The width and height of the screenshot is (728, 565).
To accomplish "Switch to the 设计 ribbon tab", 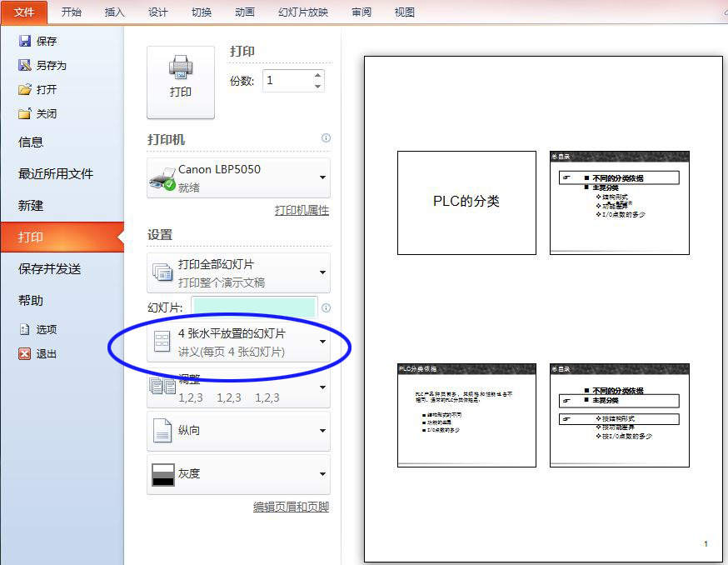I will point(157,12).
